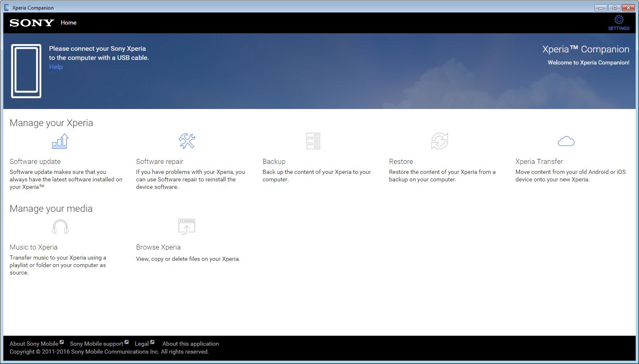639x364 pixels.
Task: Click the Software repair wrench icon
Action: [x=187, y=141]
